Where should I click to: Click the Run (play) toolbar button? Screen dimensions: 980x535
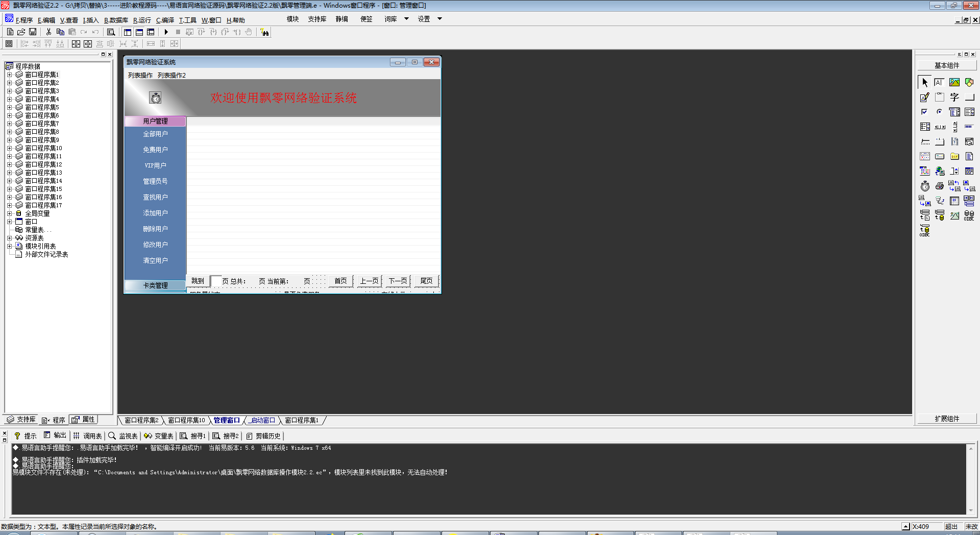coord(166,32)
